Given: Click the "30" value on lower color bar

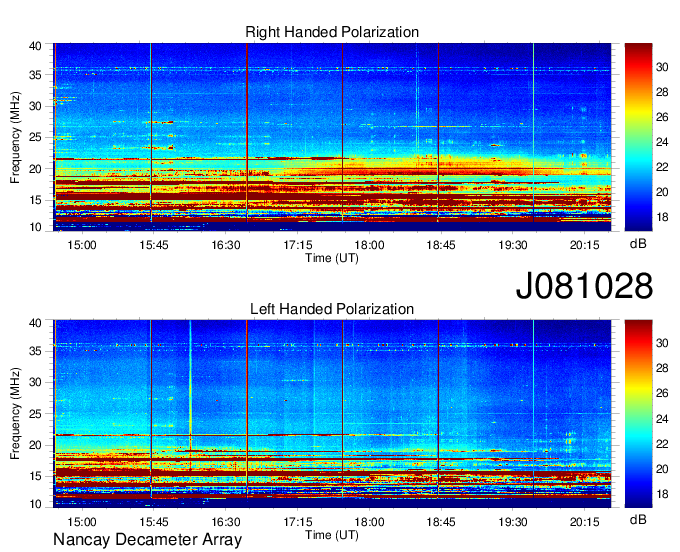Looking at the screenshot, I should (x=662, y=343).
